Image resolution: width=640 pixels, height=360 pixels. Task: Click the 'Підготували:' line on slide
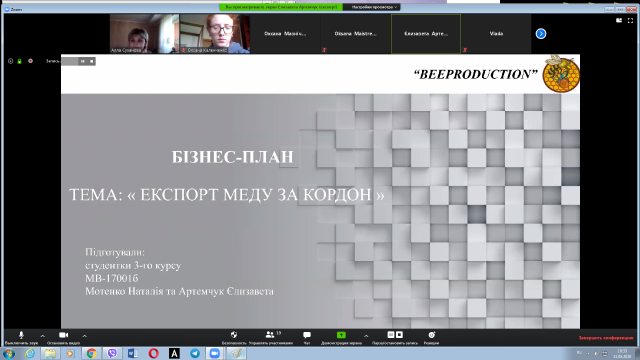pos(115,252)
